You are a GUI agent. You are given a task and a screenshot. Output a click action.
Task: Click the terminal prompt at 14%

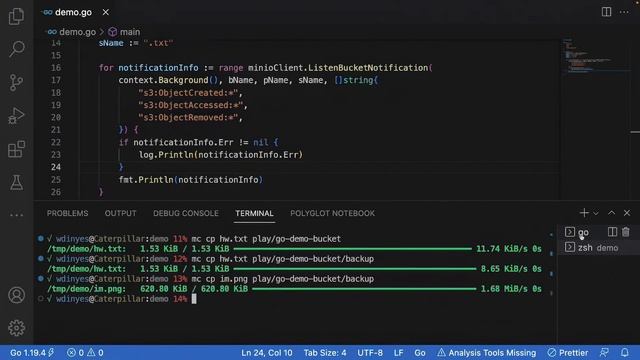117,299
